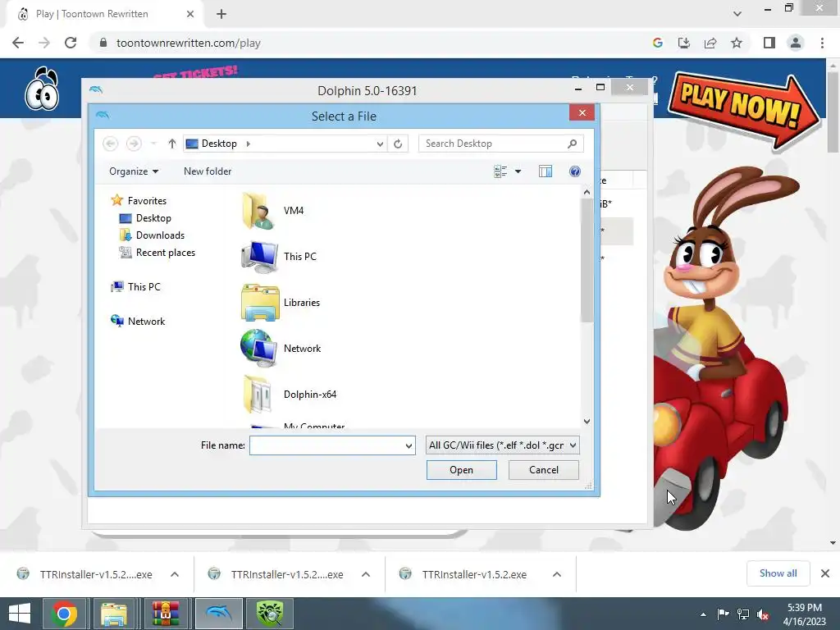Select the Network globe icon in file list
The image size is (840, 630).
[258, 348]
